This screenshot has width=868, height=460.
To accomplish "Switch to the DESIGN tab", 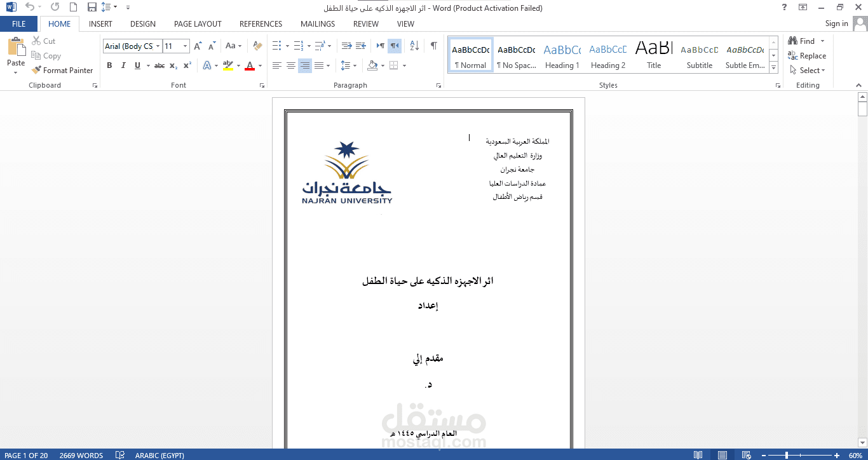I will click(x=143, y=24).
